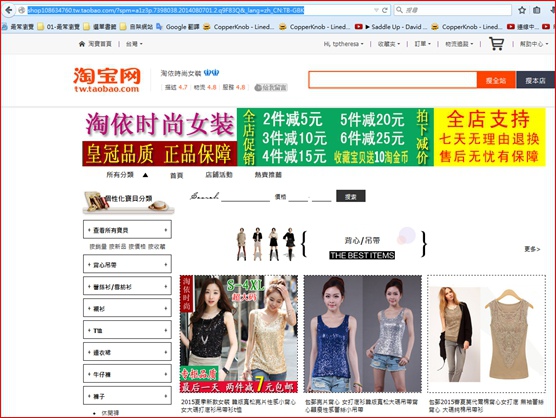556x418 pixels.
Task: Click the 全店促銷 green promotion banner
Action: [x=335, y=137]
